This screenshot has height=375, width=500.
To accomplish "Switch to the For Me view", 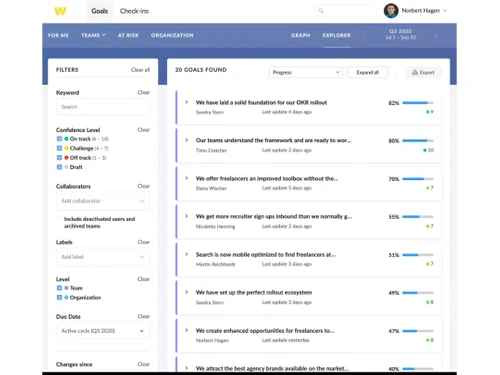I will click(58, 35).
